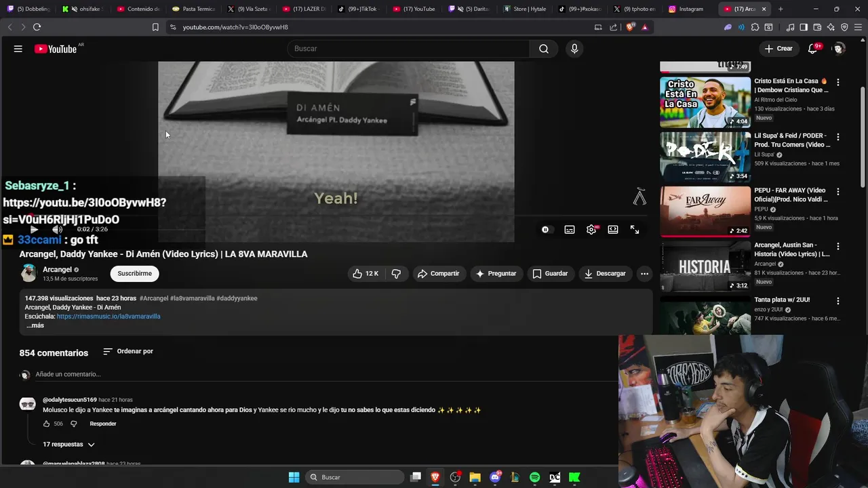Like the Di Amén video

365,274
